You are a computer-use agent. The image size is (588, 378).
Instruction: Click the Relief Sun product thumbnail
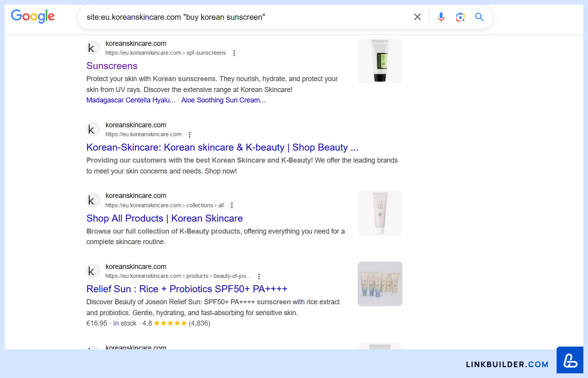[x=380, y=284]
